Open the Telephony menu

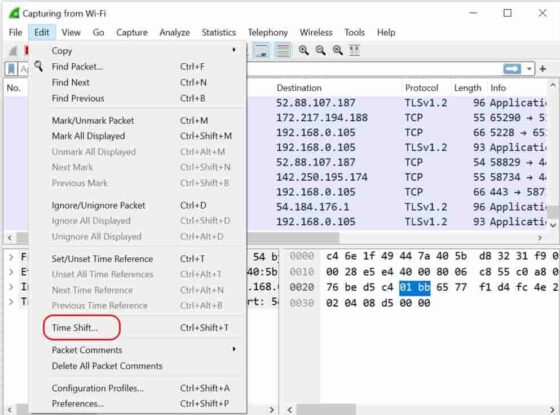click(268, 32)
